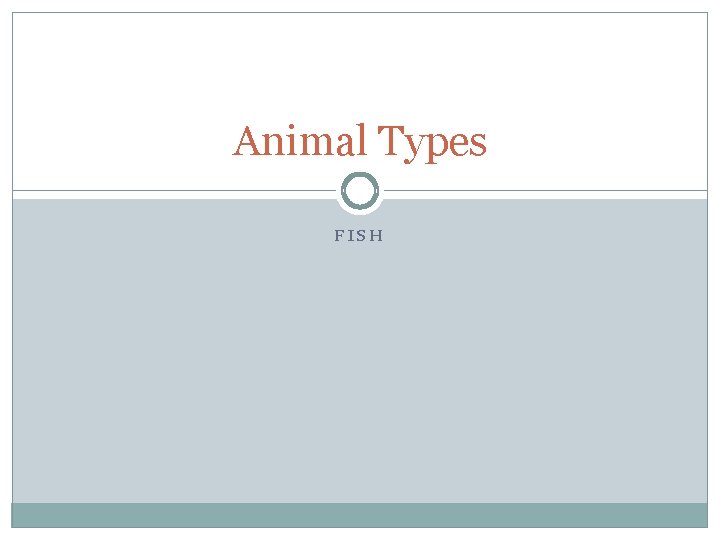Click the dark teal footer bar
Image resolution: width=720 pixels, height=540 pixels.
click(x=360, y=515)
